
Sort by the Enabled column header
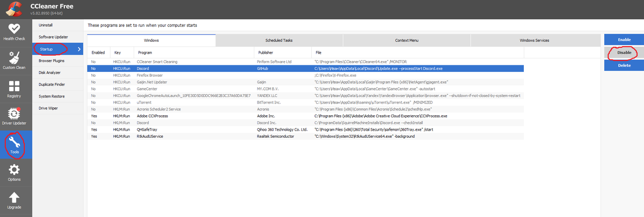coord(99,53)
